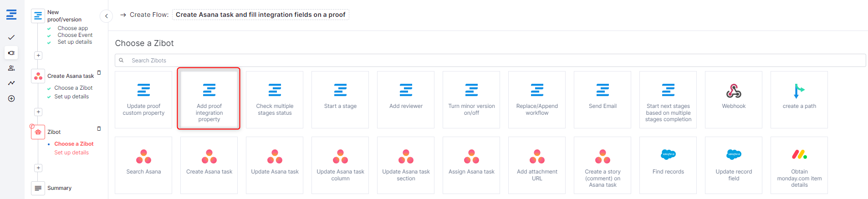Delete the Create Asana task step
Viewport: 868px width, 199px height.
coord(99,73)
